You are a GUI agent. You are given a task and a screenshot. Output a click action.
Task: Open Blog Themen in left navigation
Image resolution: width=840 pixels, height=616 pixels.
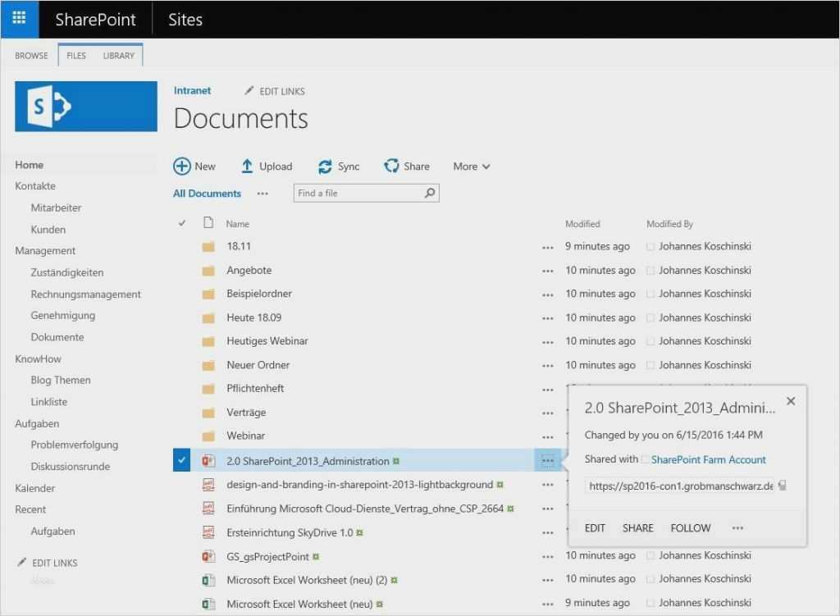click(61, 380)
